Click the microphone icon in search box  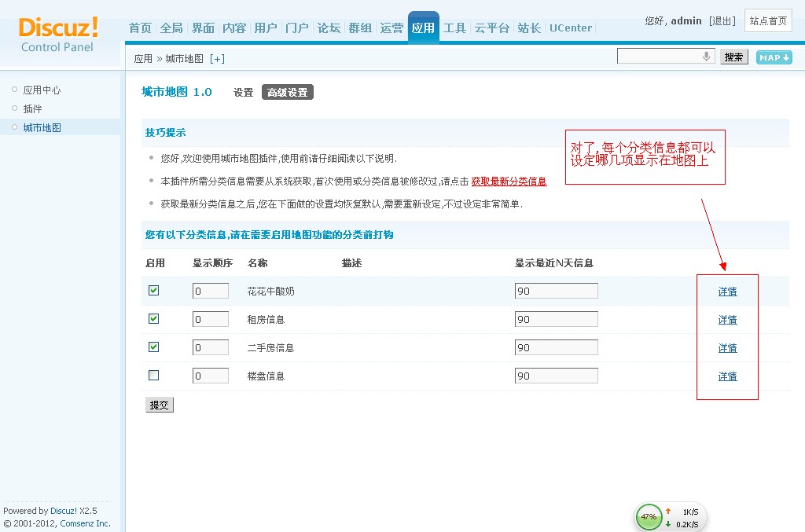point(706,57)
